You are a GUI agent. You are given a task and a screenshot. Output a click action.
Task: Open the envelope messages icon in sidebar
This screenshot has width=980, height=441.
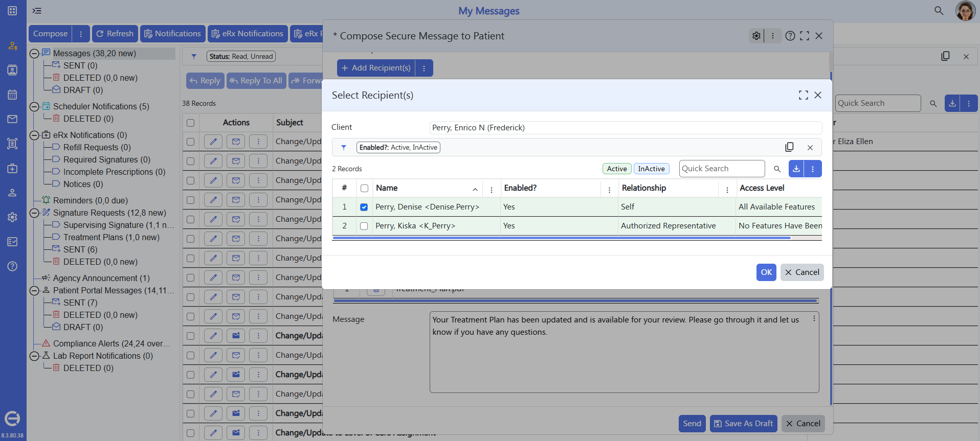12,119
